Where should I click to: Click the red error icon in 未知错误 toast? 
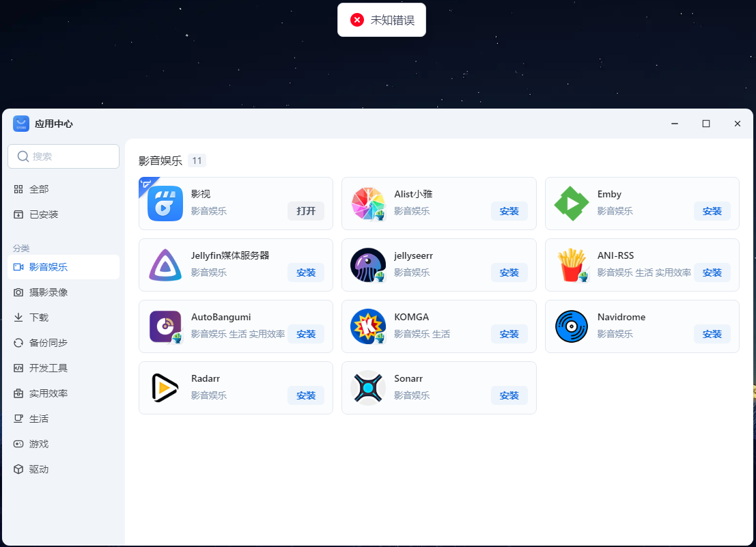pyautogui.click(x=357, y=20)
